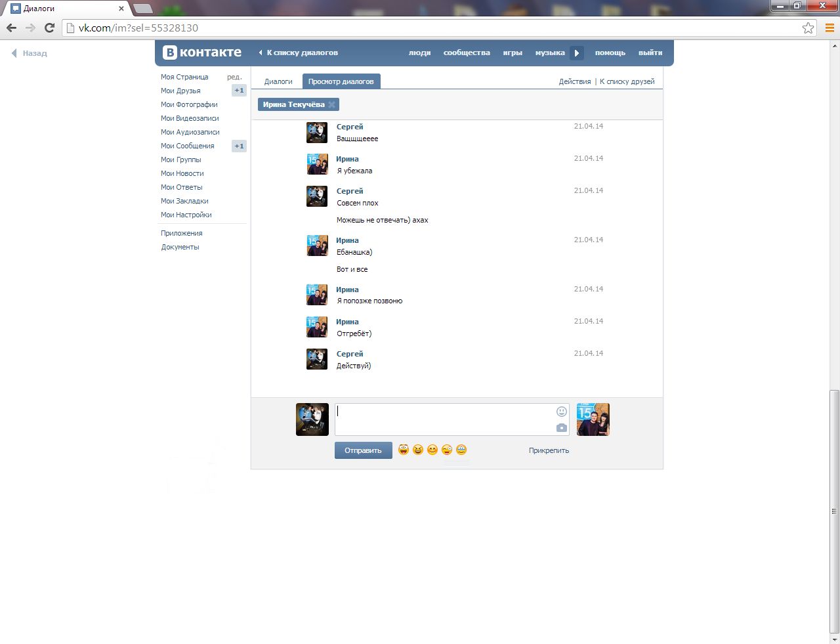Open Мои Закладки in the sidebar

tap(184, 201)
